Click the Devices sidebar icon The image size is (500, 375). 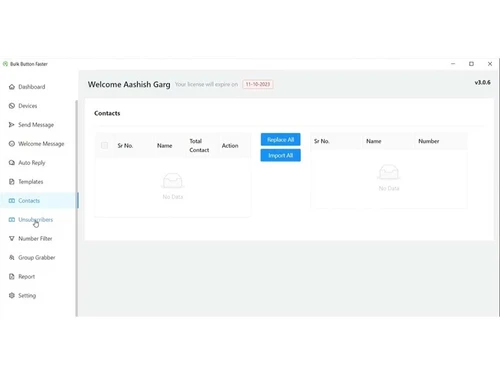tap(12, 106)
